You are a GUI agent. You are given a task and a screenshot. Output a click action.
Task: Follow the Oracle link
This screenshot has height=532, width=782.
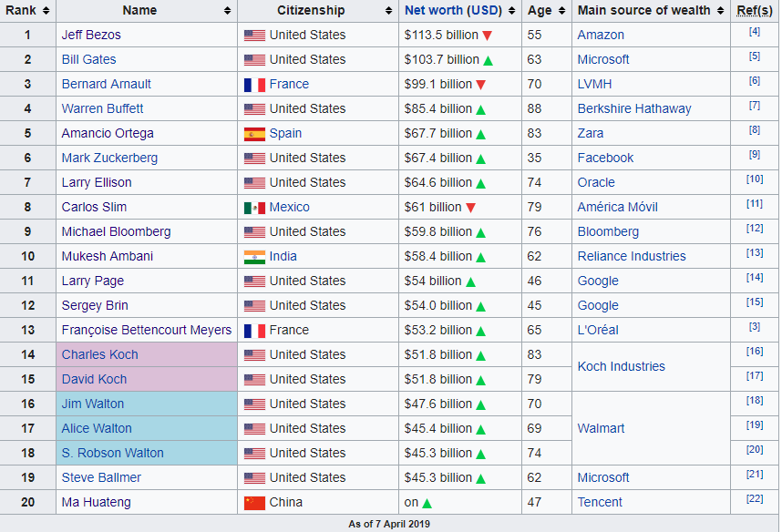(x=596, y=182)
